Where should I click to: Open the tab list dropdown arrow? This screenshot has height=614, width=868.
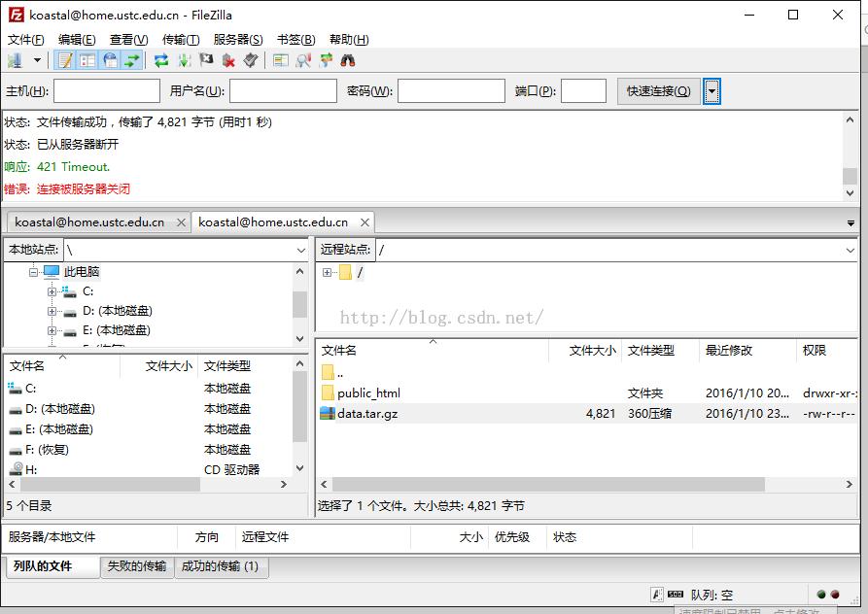coord(851,222)
